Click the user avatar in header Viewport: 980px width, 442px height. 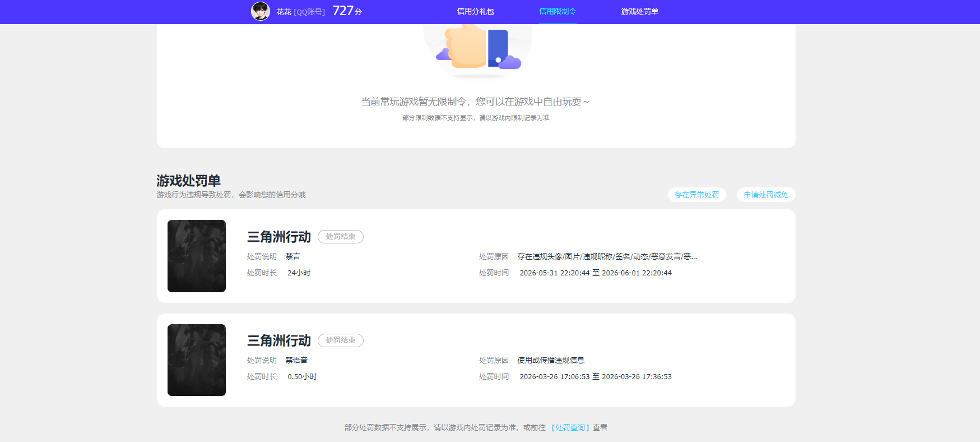(x=261, y=11)
